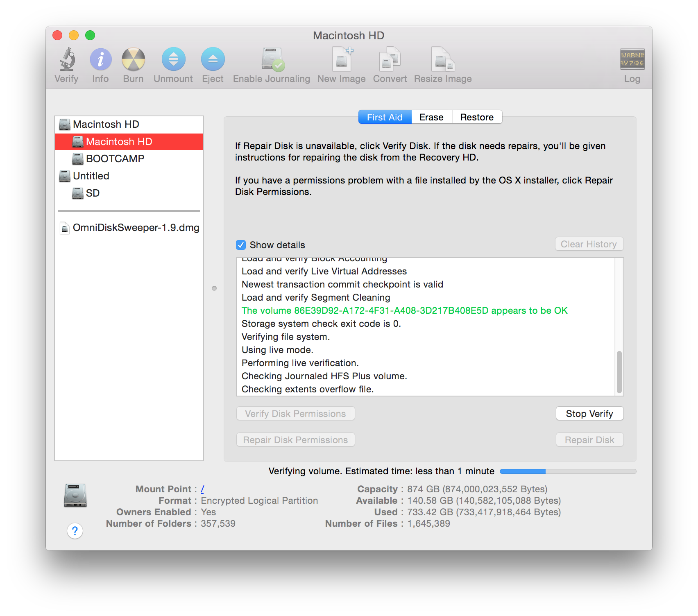Viewport: 698px width, 616px height.
Task: Unmount the selected volume
Action: tap(173, 63)
